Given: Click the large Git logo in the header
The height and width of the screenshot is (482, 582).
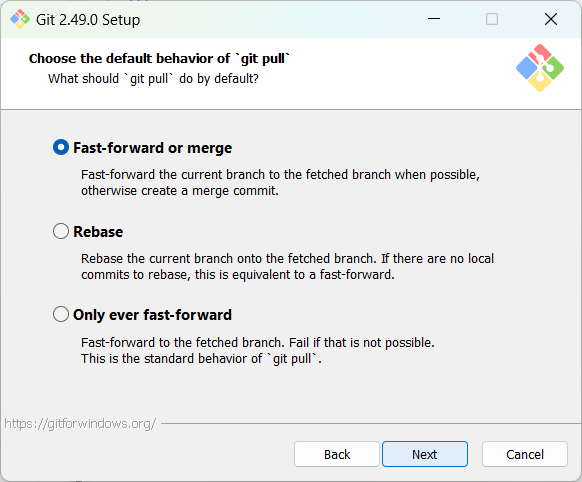Looking at the screenshot, I should coord(540,68).
